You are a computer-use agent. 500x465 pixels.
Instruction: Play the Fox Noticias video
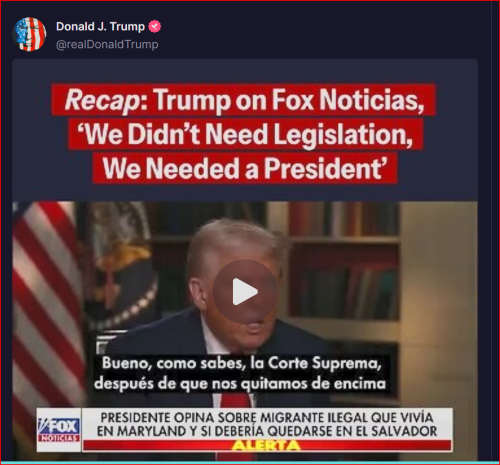[x=245, y=291]
